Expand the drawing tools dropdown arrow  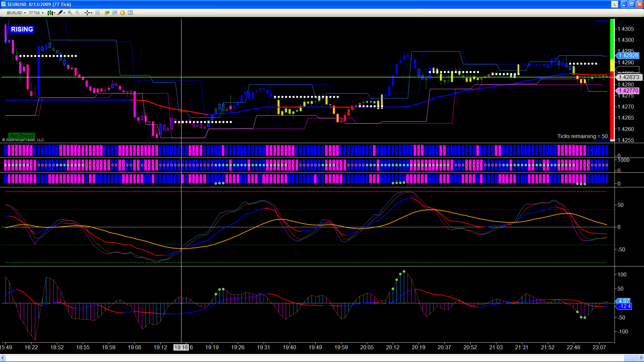64,13
